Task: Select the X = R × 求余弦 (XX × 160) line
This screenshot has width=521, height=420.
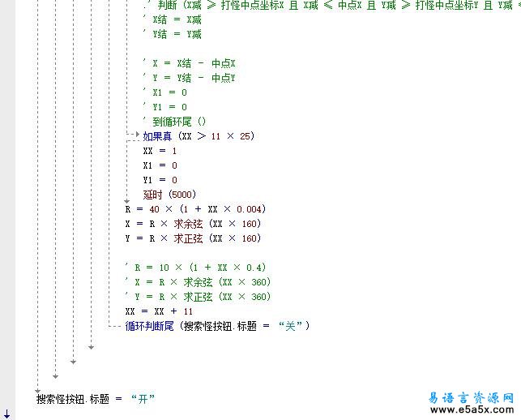Action: 193,224
